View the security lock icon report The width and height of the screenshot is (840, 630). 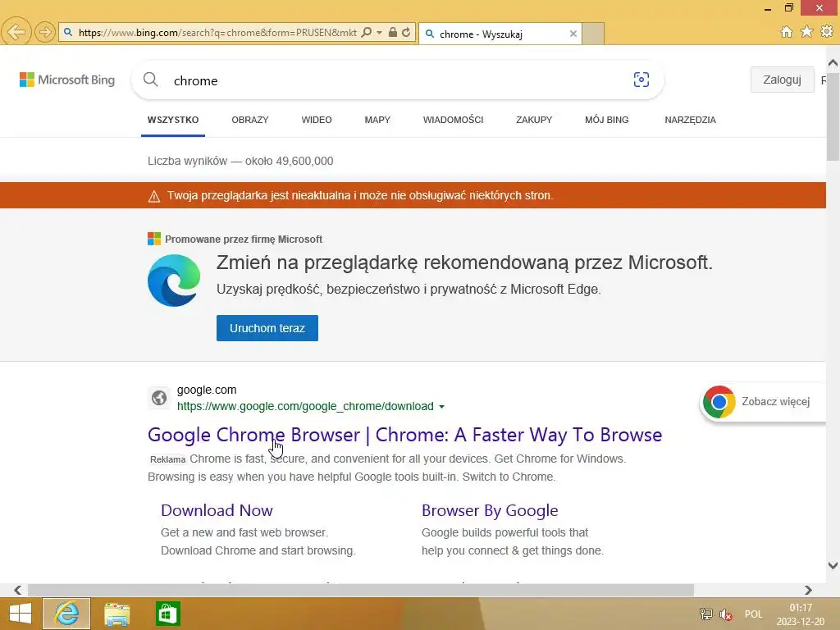(x=393, y=33)
